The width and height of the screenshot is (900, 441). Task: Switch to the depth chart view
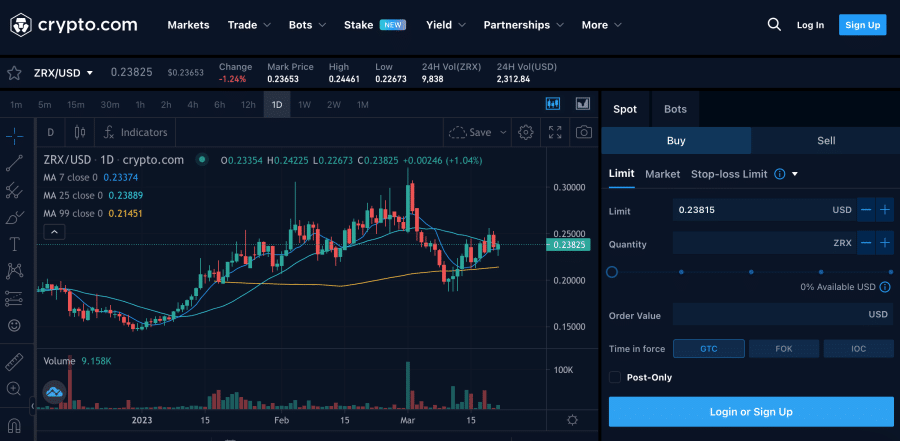tap(583, 104)
